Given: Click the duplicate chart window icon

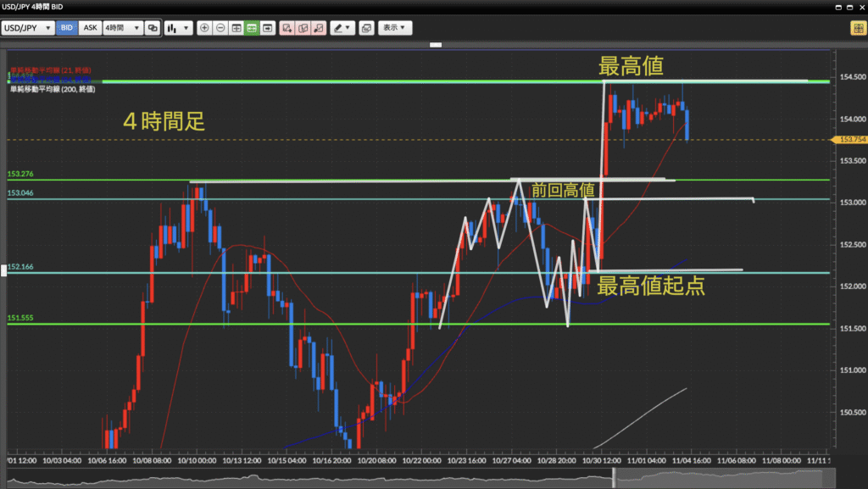Looking at the screenshot, I should click(366, 28).
